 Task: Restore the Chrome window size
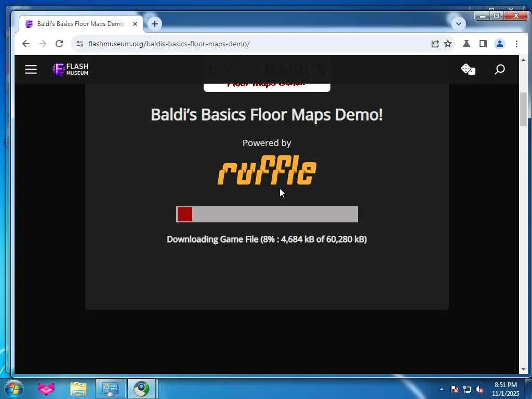click(496, 15)
